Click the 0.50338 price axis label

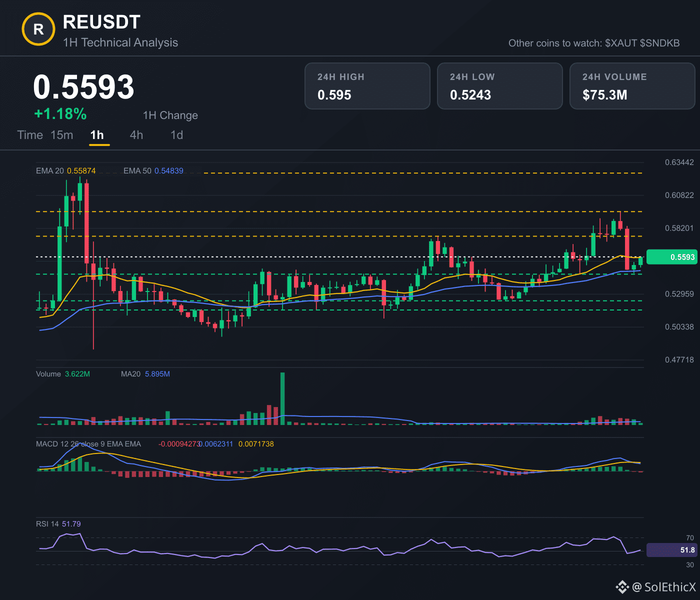point(679,327)
